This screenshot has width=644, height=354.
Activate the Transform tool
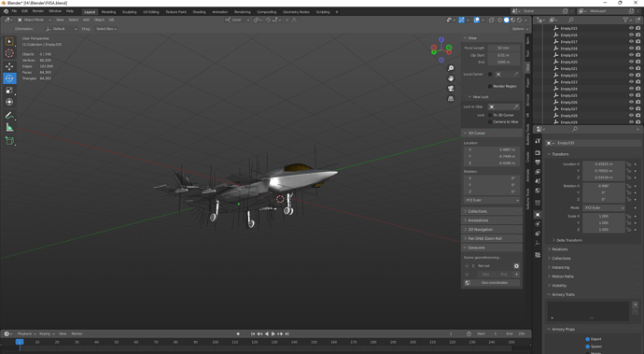click(x=9, y=102)
